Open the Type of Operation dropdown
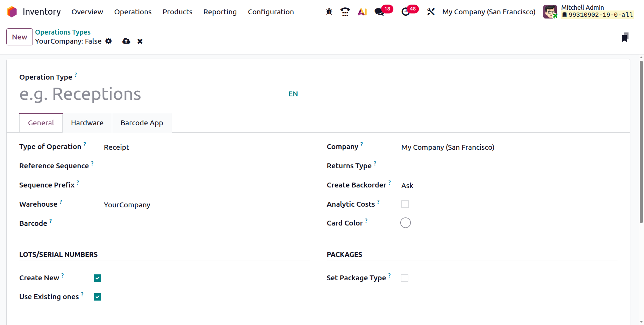This screenshot has width=644, height=325. coord(203,147)
